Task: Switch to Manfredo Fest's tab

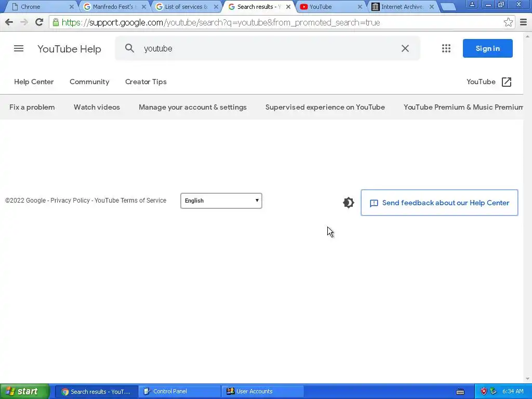Action: tap(115, 7)
